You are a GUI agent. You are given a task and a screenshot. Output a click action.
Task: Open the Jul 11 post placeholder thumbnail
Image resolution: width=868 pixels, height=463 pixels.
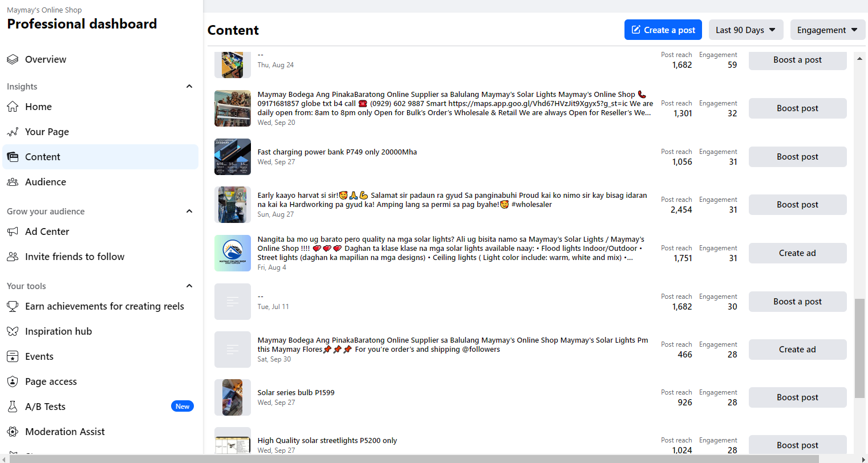[233, 302]
